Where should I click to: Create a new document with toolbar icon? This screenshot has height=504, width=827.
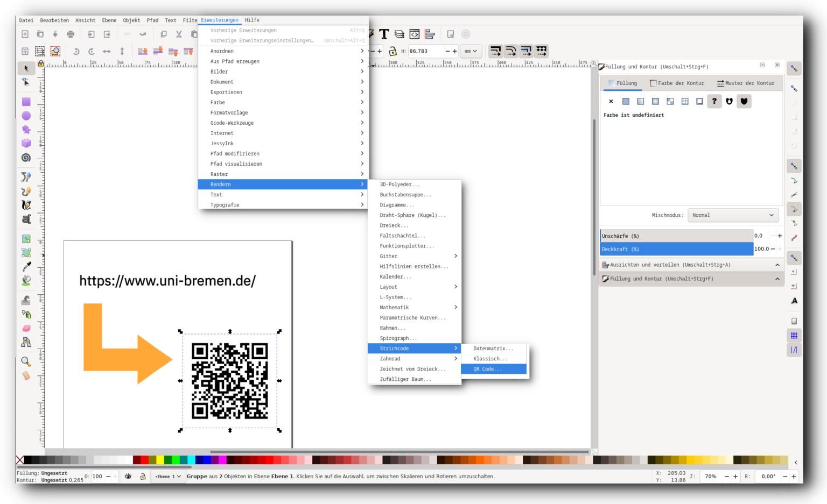click(x=25, y=34)
